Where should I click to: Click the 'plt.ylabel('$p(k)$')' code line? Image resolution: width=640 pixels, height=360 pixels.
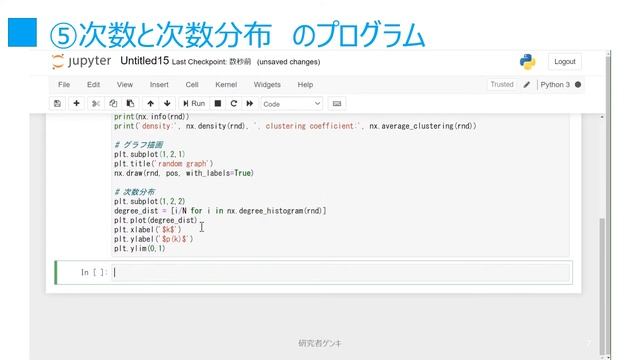click(153, 239)
